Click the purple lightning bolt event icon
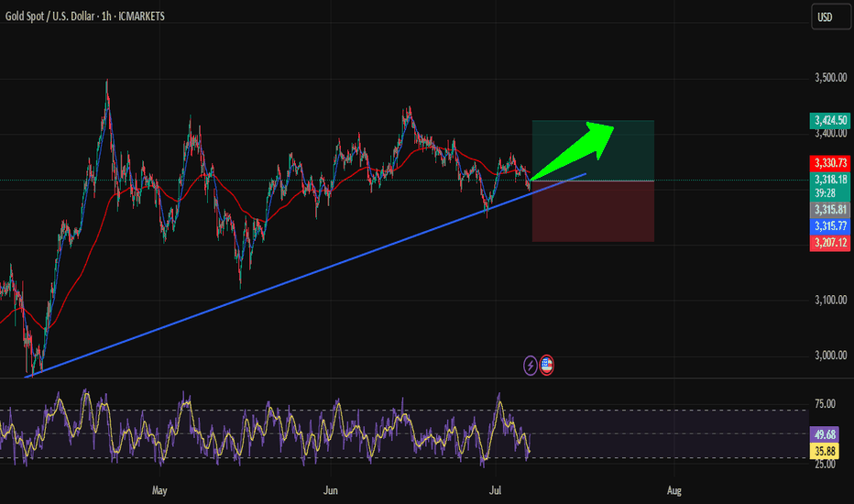The image size is (854, 504). click(530, 366)
